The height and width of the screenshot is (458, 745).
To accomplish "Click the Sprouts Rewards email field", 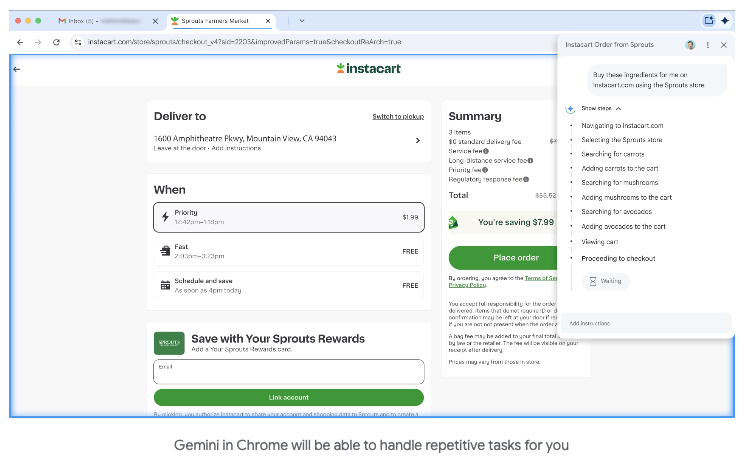I will [x=288, y=371].
